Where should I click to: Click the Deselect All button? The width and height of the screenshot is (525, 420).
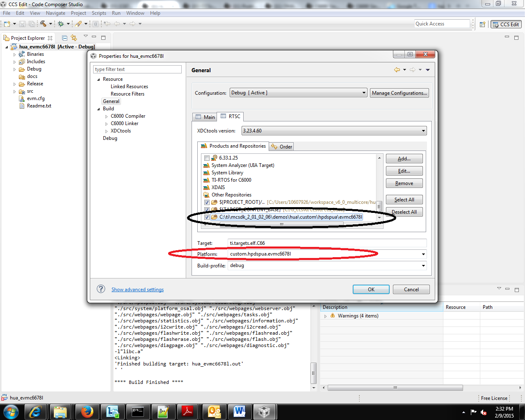tap(404, 212)
